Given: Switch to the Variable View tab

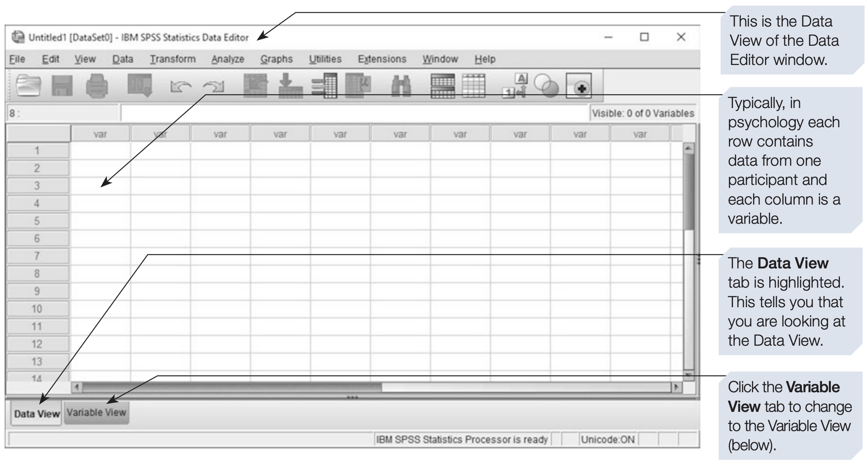Looking at the screenshot, I should point(96,412).
